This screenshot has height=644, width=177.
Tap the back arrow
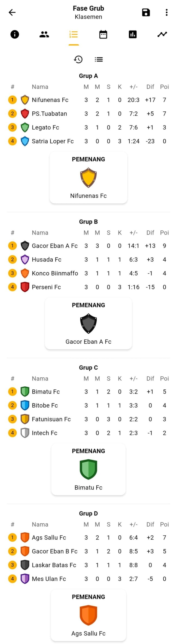point(12,12)
